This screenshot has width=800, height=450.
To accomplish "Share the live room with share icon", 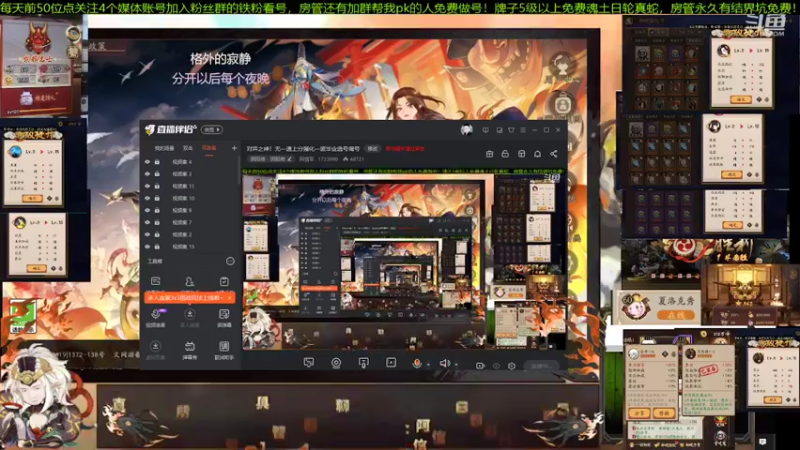I will 554,154.
